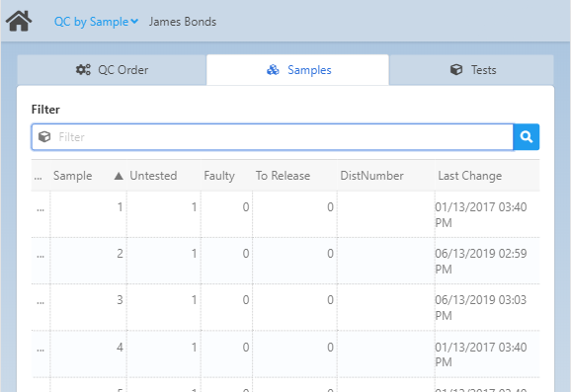Click the Untested column header
This screenshot has height=392, width=571.
pyautogui.click(x=153, y=176)
